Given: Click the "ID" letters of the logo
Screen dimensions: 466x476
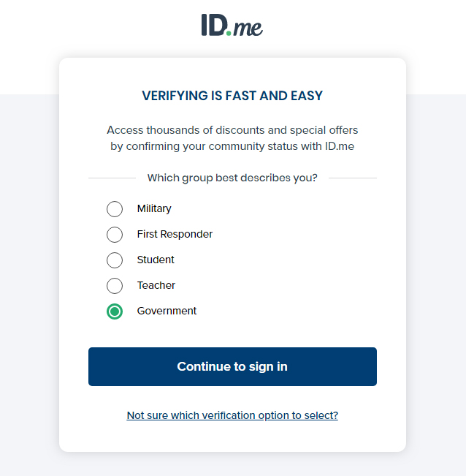Looking at the screenshot, I should pos(213,24).
